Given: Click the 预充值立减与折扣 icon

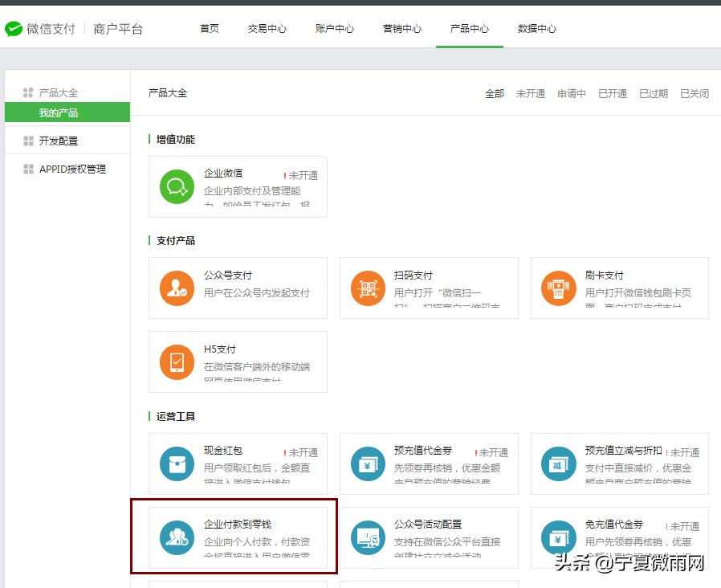Looking at the screenshot, I should (558, 464).
